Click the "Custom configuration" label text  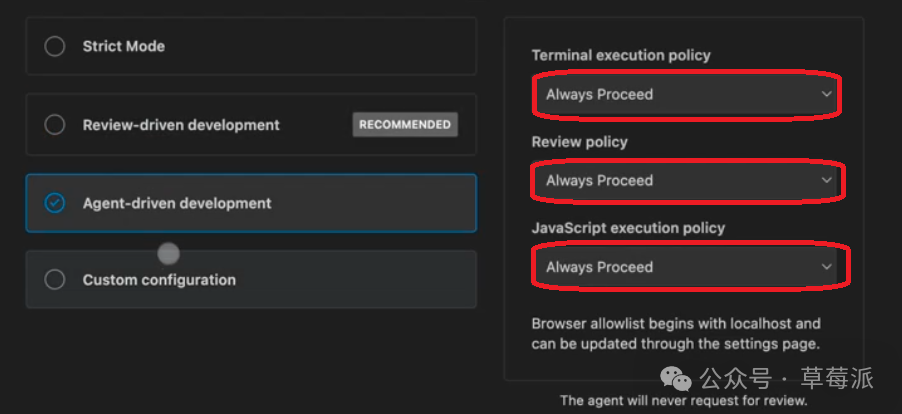pos(159,280)
